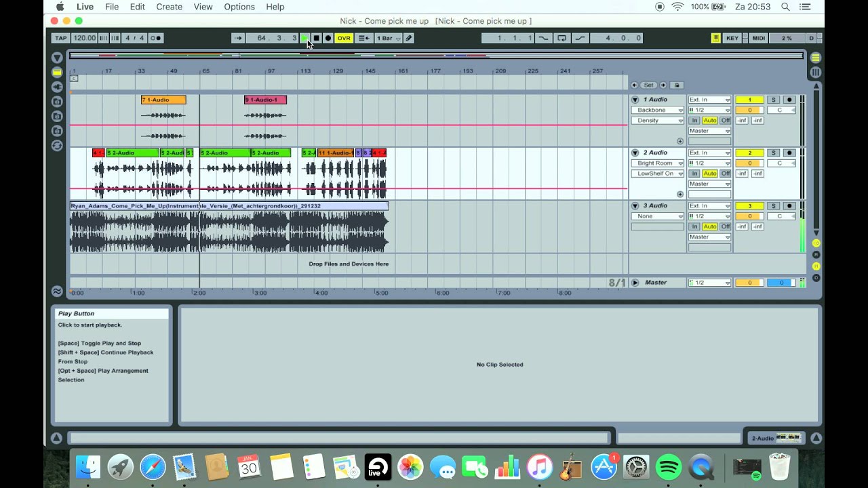
Task: Switch on KEY map mode
Action: (x=732, y=38)
